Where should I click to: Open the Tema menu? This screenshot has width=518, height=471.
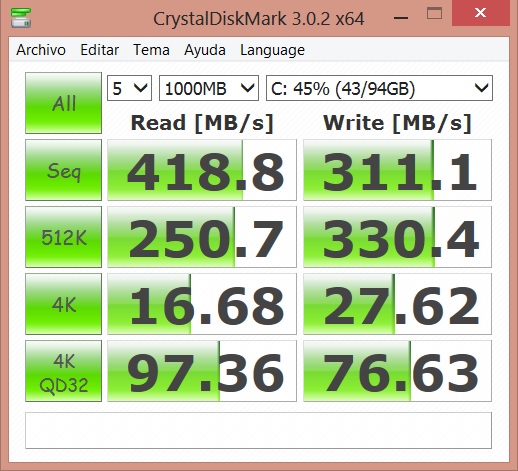pos(151,50)
